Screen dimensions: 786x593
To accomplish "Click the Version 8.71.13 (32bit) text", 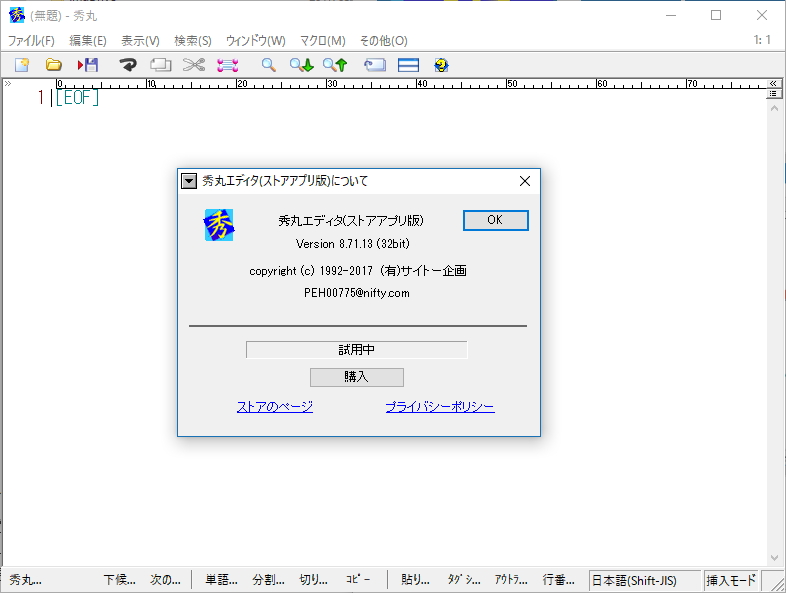I will pyautogui.click(x=353, y=244).
